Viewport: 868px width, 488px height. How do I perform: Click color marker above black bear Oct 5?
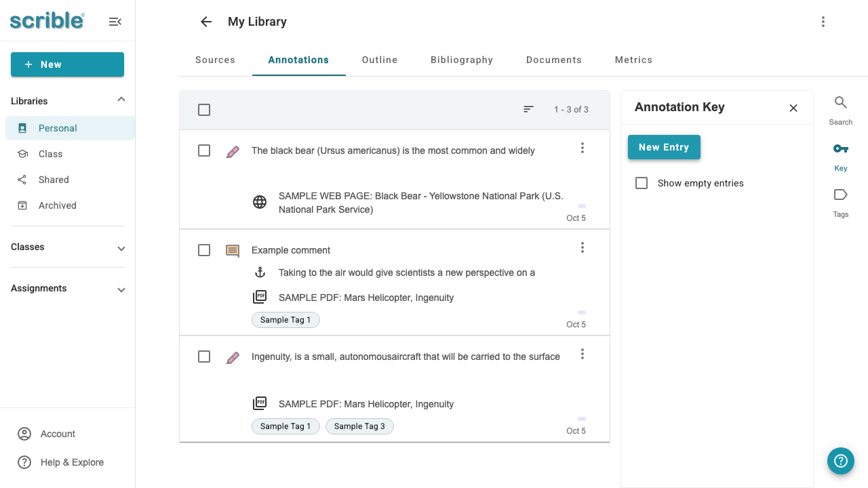(x=582, y=206)
